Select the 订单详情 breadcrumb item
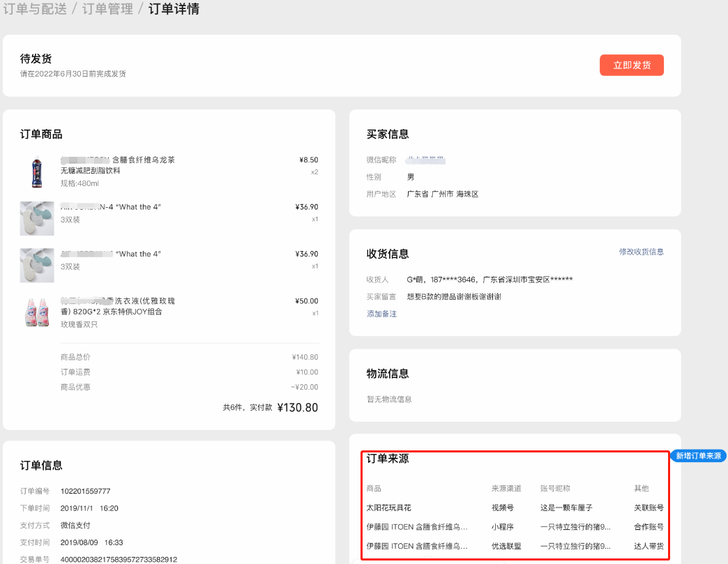 (174, 10)
